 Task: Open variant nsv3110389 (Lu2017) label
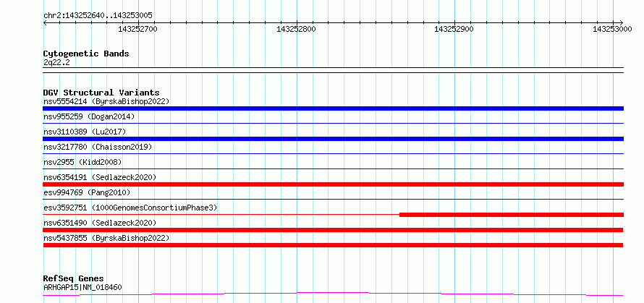(85, 132)
